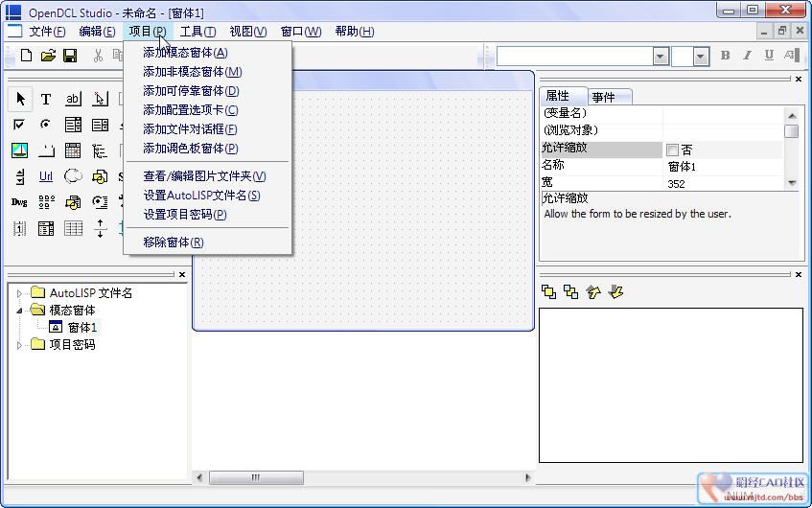Select the spin button control tool
Image resolution: width=812 pixels, height=508 pixels.
click(19, 176)
